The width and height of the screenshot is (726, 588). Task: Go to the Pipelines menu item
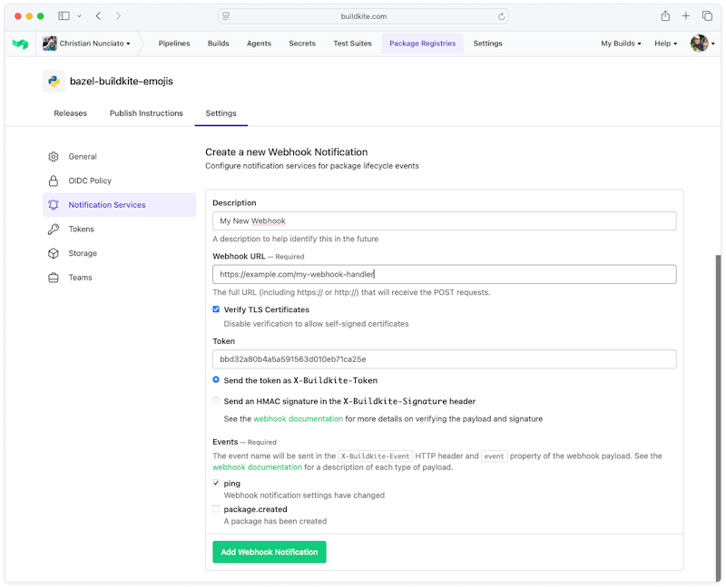[x=173, y=43]
